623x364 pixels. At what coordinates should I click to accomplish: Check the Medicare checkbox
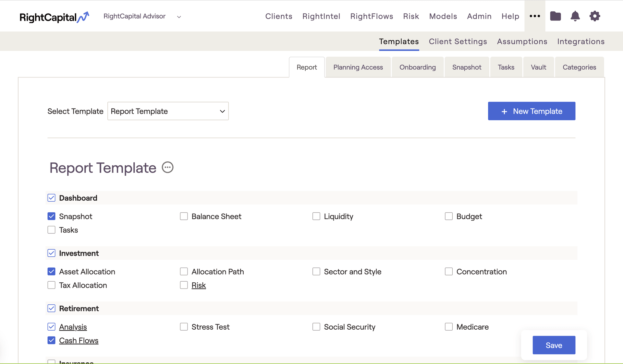[x=448, y=327]
